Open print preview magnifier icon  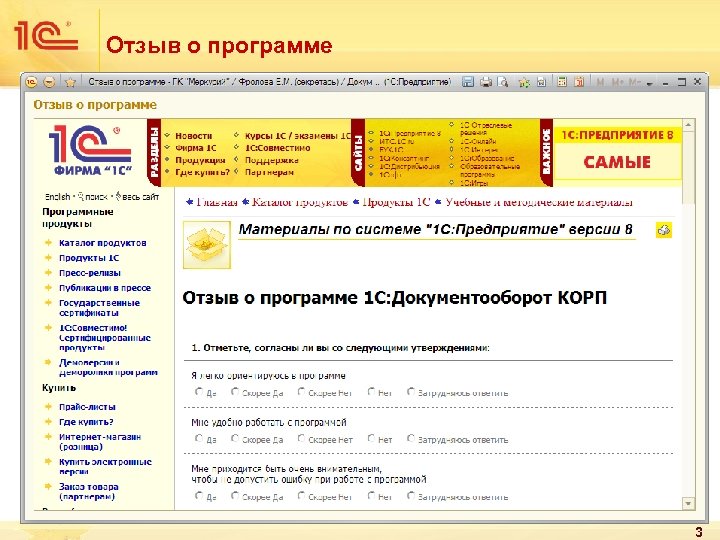503,82
